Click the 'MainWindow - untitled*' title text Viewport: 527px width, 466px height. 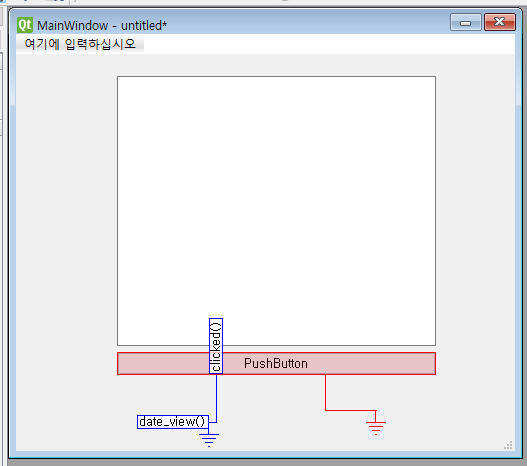(102, 26)
